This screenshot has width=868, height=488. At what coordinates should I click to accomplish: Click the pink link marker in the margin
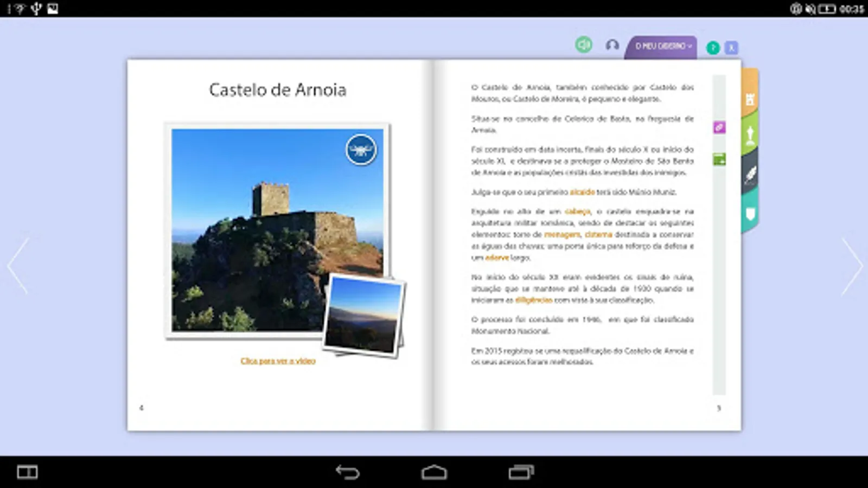pos(719,127)
